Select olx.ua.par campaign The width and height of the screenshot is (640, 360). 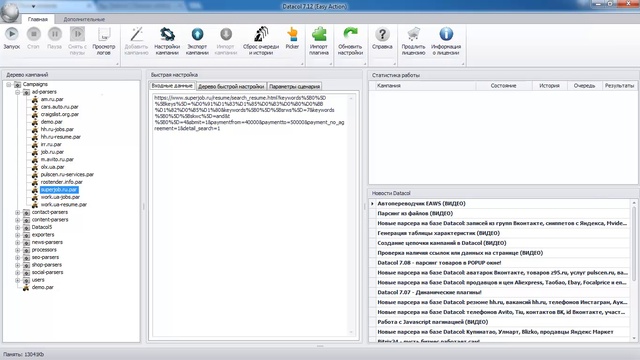click(x=52, y=167)
